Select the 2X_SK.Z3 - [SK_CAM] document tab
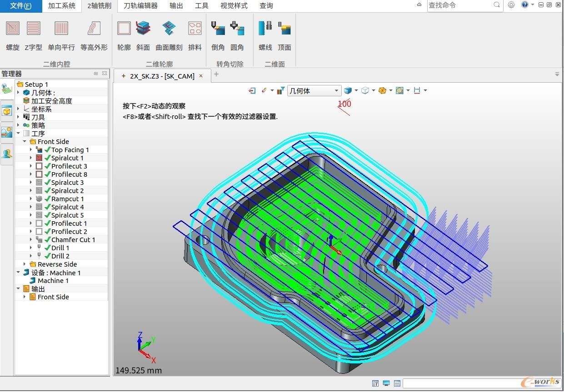Image resolution: width=564 pixels, height=392 pixels. coord(162,76)
